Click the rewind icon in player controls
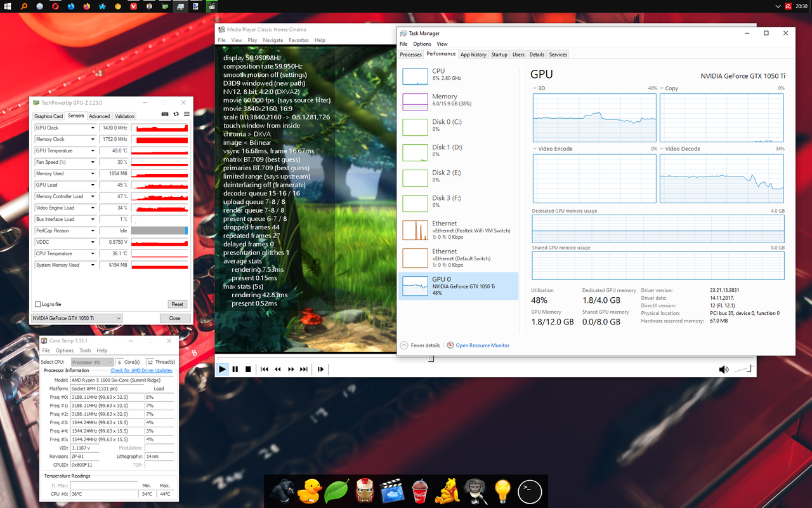This screenshot has width=812, height=508. [278, 369]
